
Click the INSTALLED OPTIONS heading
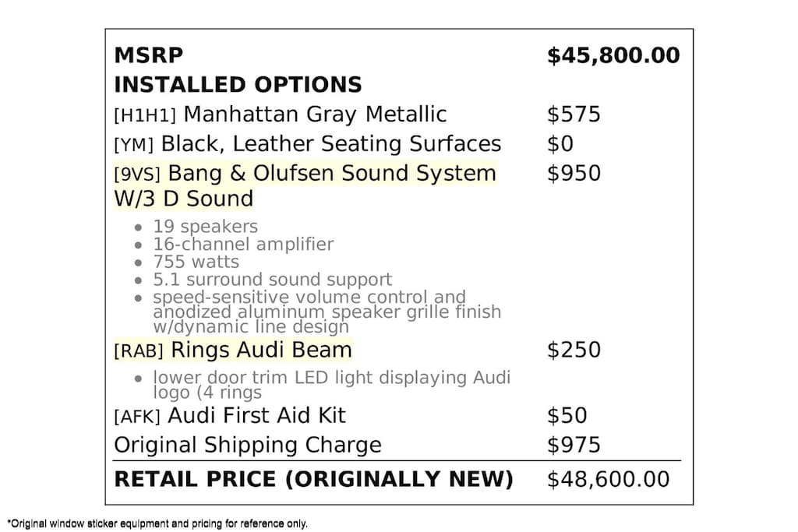point(238,84)
